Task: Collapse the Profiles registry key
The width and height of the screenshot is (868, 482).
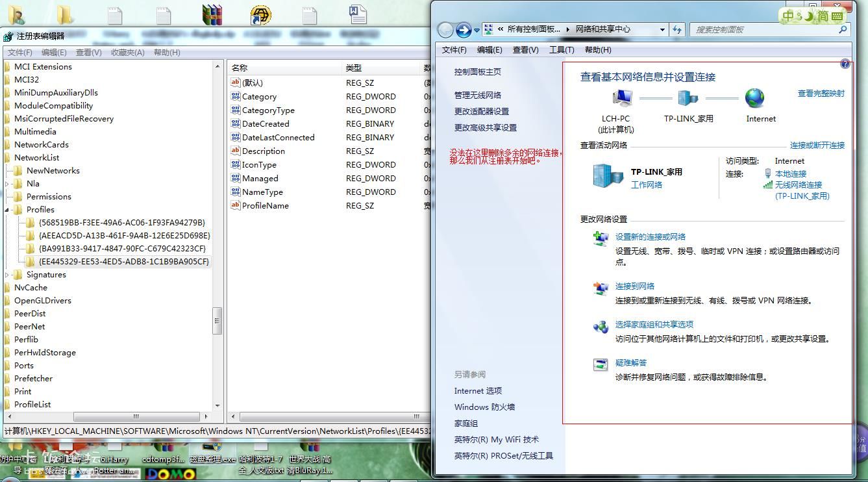Action: click(8, 210)
